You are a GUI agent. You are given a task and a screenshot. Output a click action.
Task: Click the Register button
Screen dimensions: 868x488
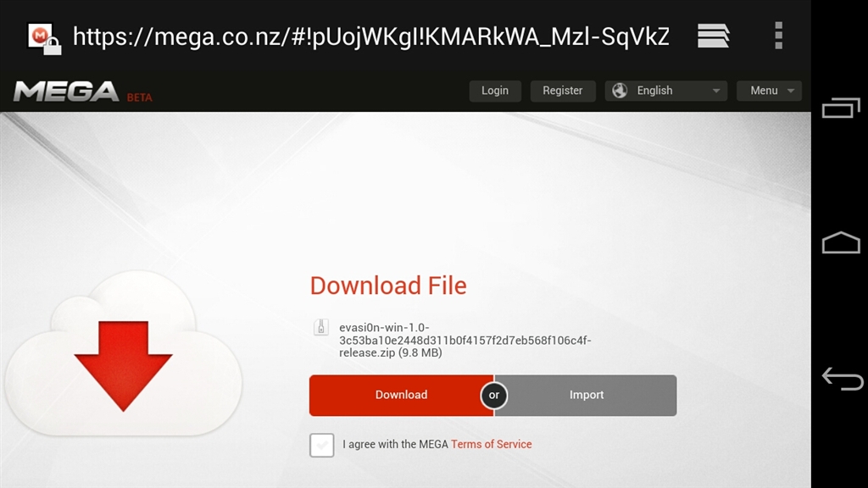[x=563, y=91]
